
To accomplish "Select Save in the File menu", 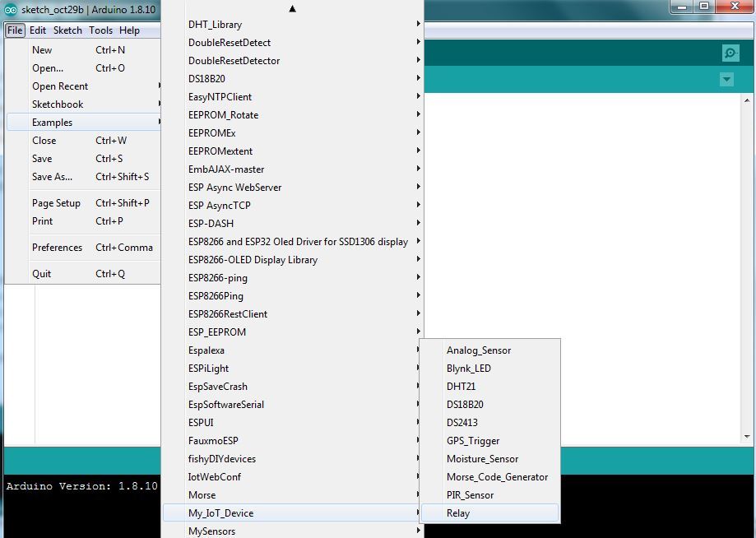I will point(83,159).
